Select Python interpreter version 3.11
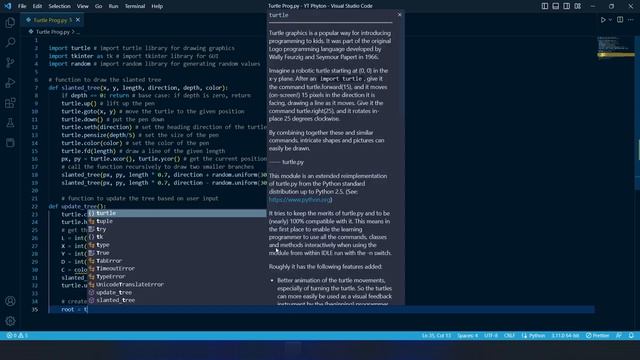This screenshot has height=360, width=640. tap(565, 336)
